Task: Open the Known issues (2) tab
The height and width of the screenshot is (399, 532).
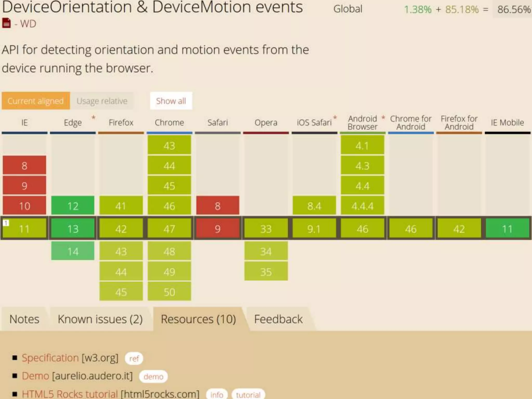Action: click(x=100, y=319)
